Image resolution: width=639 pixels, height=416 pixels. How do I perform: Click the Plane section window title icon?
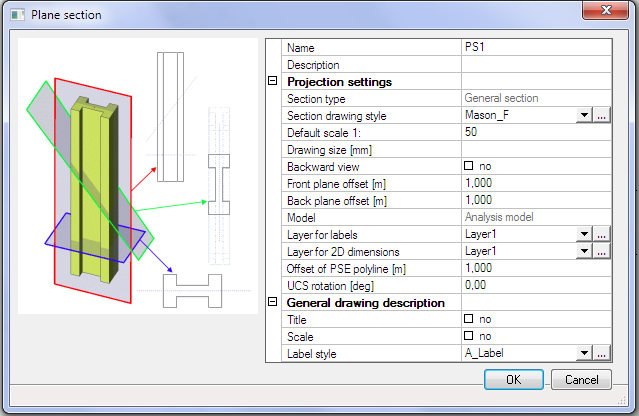[x=17, y=15]
